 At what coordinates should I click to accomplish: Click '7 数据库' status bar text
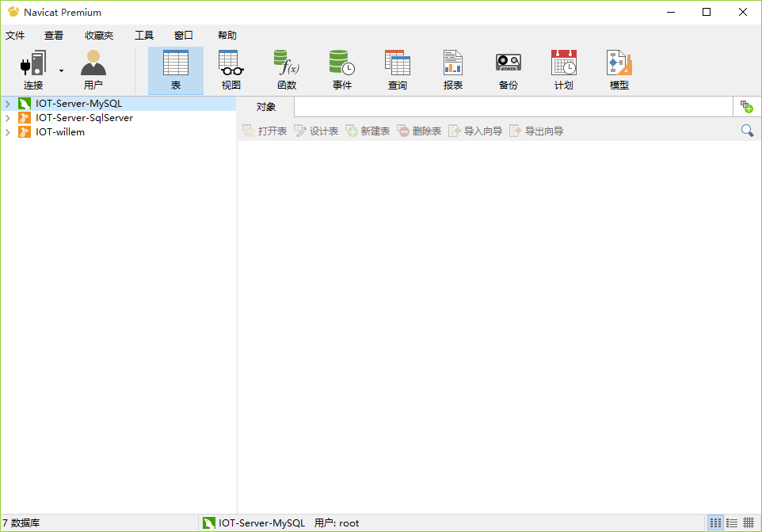pos(21,522)
